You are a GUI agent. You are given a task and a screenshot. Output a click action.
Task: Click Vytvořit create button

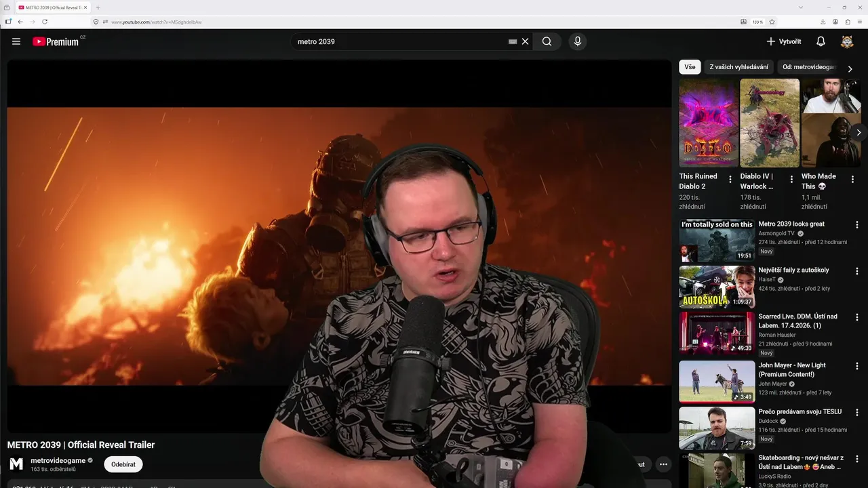(784, 41)
